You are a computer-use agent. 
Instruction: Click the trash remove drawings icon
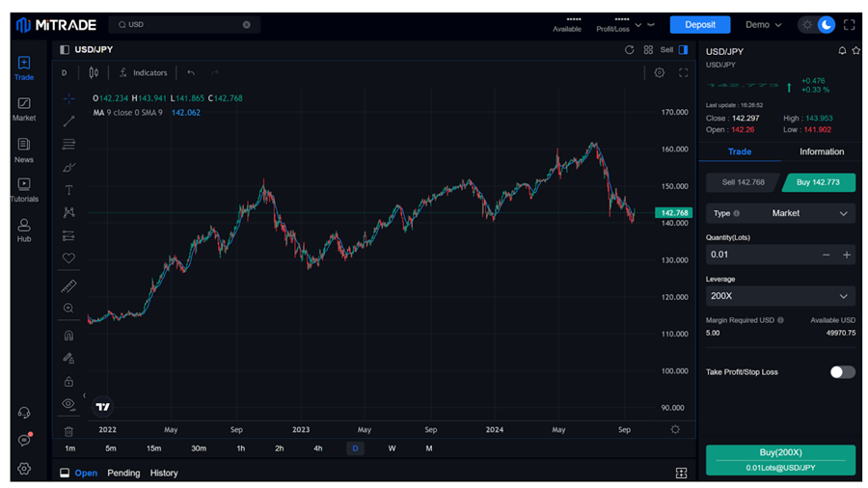pyautogui.click(x=68, y=431)
